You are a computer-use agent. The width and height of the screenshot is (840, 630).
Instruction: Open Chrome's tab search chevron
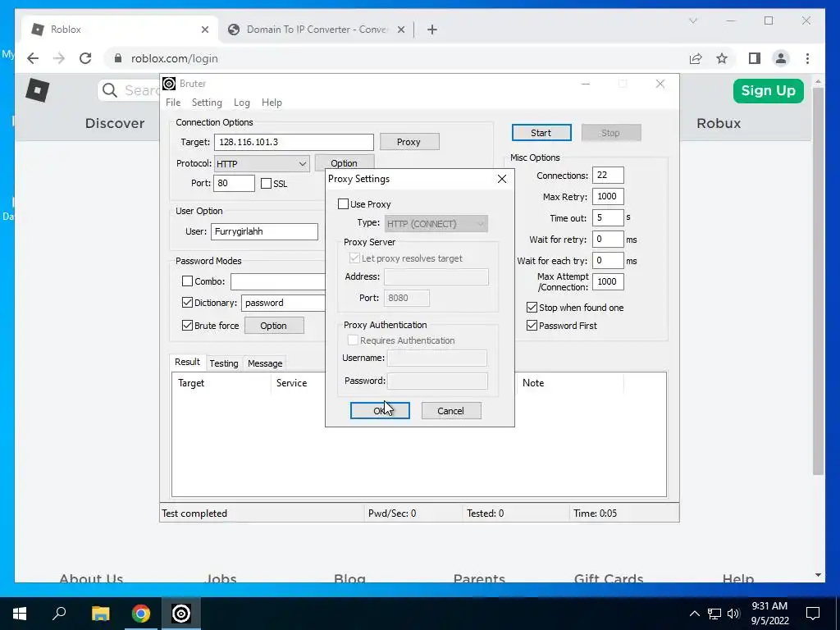pyautogui.click(x=693, y=21)
